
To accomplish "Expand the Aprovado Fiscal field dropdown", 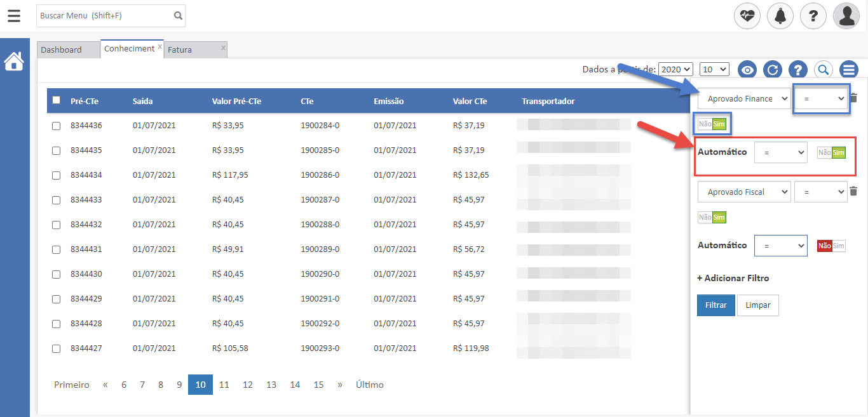I will tap(744, 192).
